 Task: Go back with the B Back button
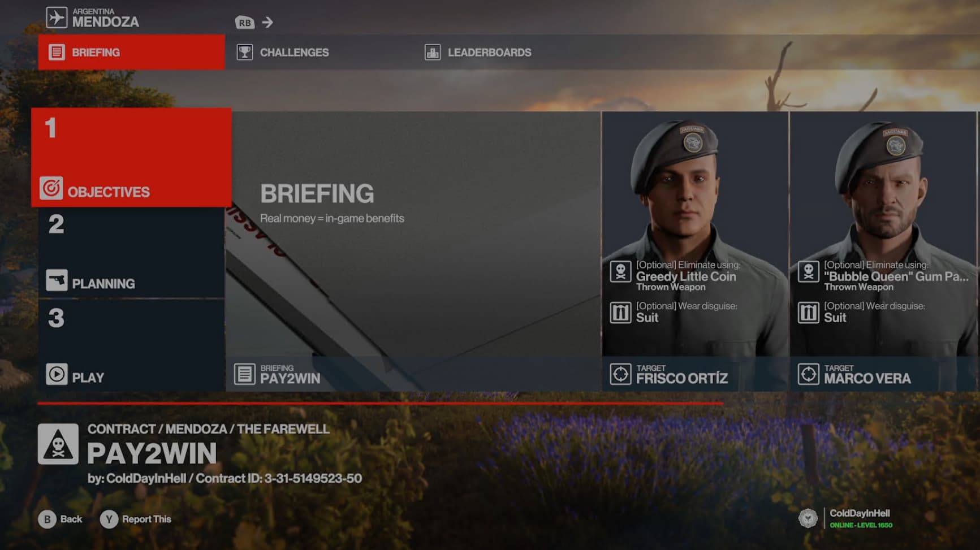point(61,519)
